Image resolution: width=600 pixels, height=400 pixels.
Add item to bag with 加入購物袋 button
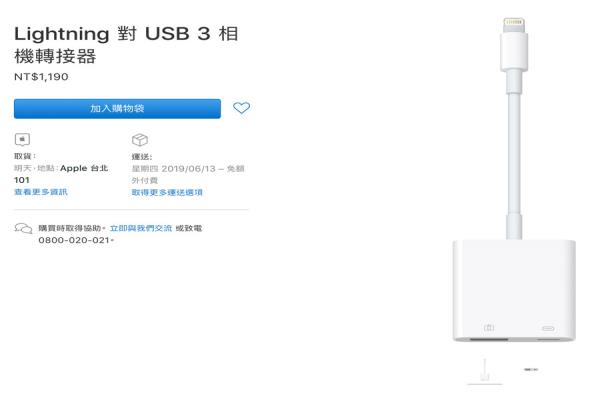point(117,109)
